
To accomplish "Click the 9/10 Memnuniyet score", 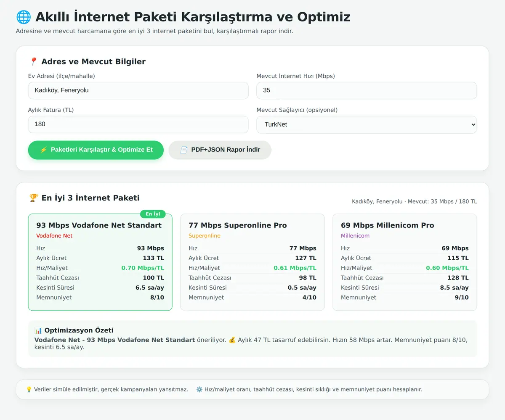I will (x=462, y=298).
